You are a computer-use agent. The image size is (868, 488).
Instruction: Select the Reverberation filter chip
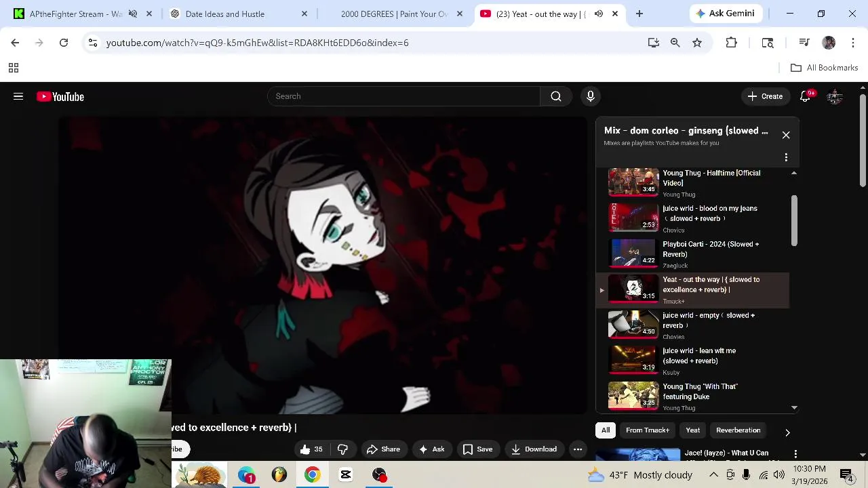coord(738,430)
